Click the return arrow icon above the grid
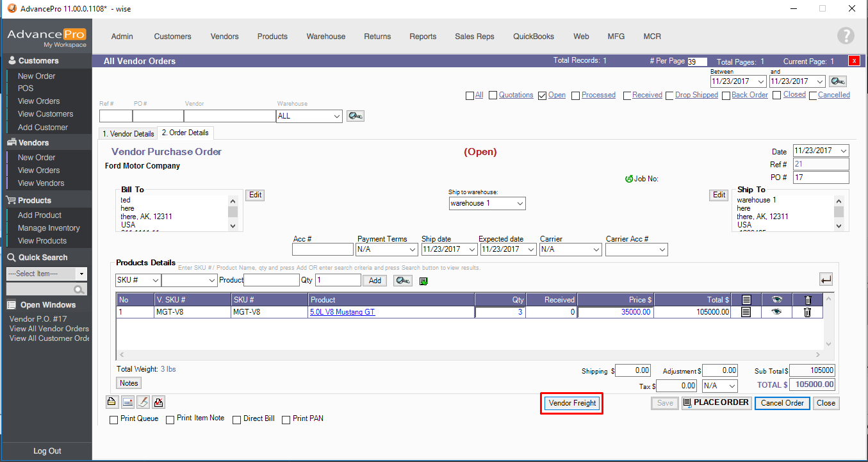 click(x=826, y=279)
